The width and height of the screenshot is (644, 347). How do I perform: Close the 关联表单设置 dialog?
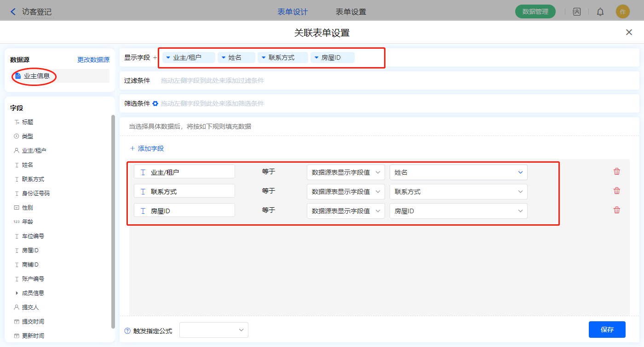pos(629,32)
